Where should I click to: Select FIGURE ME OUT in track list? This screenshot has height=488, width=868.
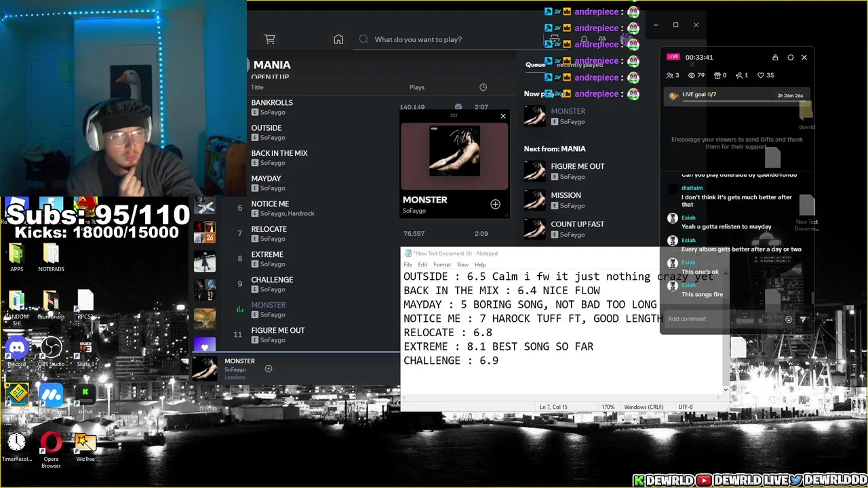click(x=278, y=331)
